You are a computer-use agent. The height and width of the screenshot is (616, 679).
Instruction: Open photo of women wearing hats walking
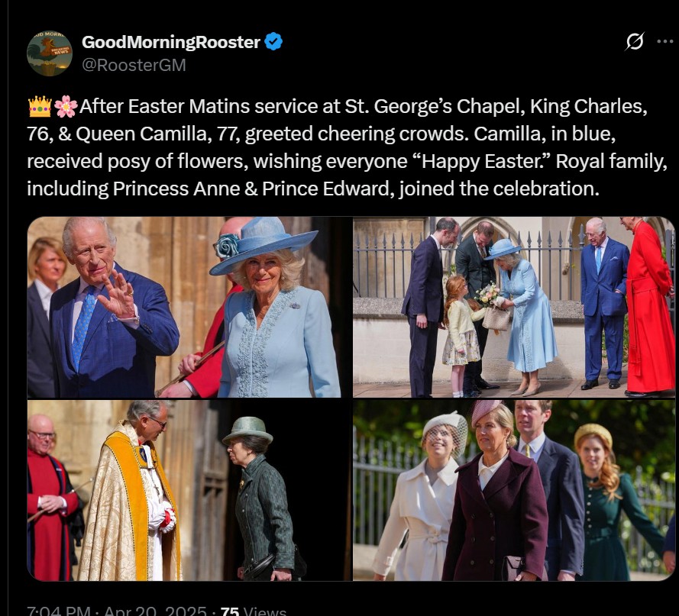click(x=514, y=490)
